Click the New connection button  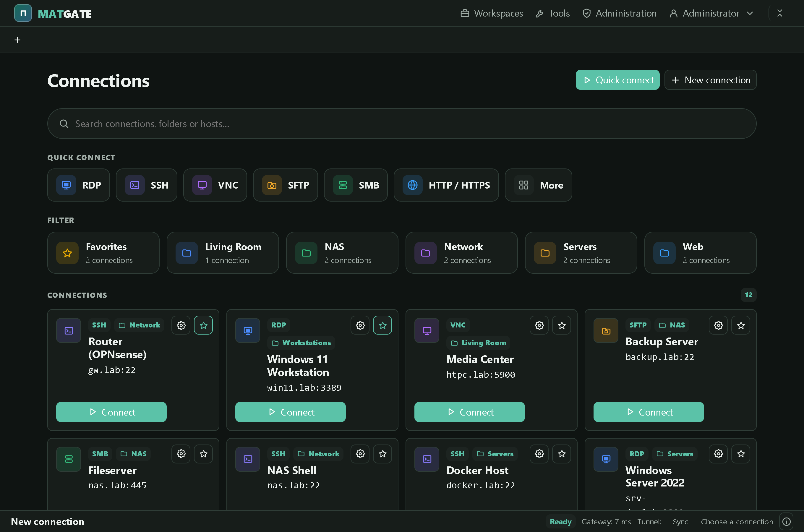tap(710, 80)
